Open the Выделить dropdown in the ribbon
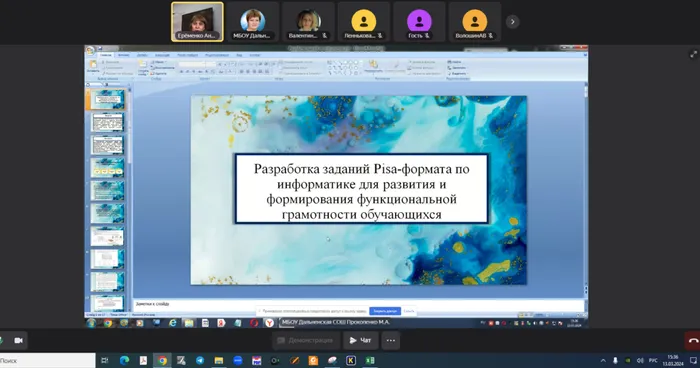Viewport: 700px width, 368px height. point(457,73)
